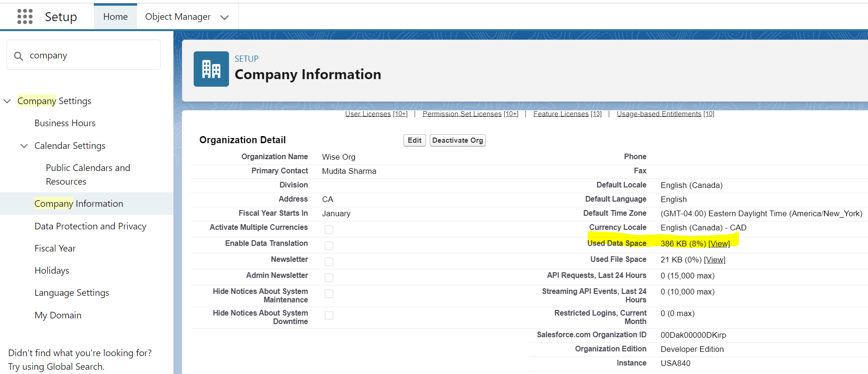The image size is (868, 374).
Task: Click the Organization Detail heading
Action: pos(242,140)
